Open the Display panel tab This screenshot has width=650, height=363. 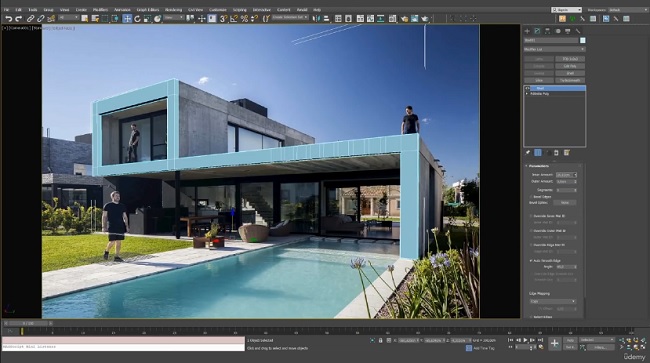(x=568, y=31)
